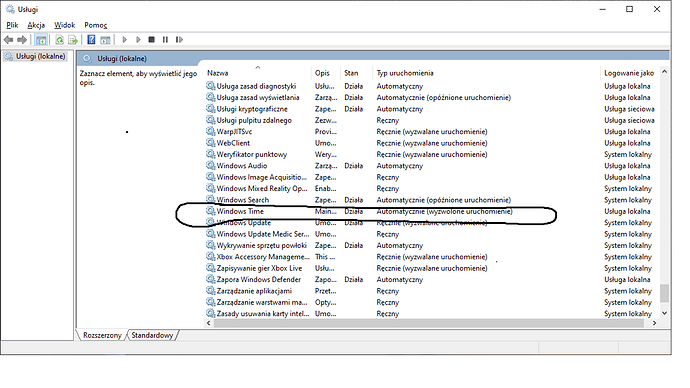The height and width of the screenshot is (388, 690).
Task: Open the Widok menu
Action: click(x=65, y=25)
